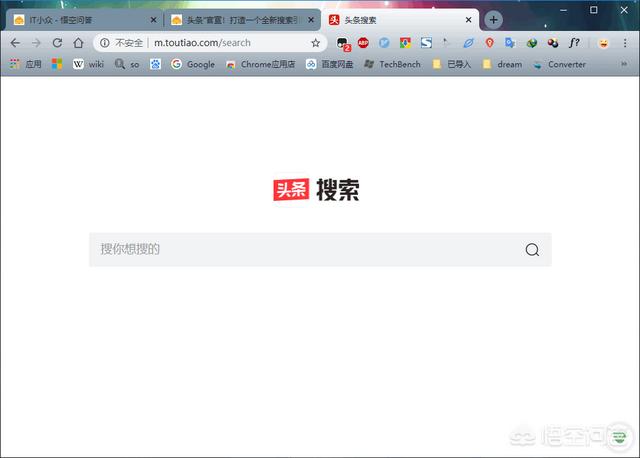640x458 pixels.
Task: Open the wiki bookmark
Action: click(x=88, y=64)
